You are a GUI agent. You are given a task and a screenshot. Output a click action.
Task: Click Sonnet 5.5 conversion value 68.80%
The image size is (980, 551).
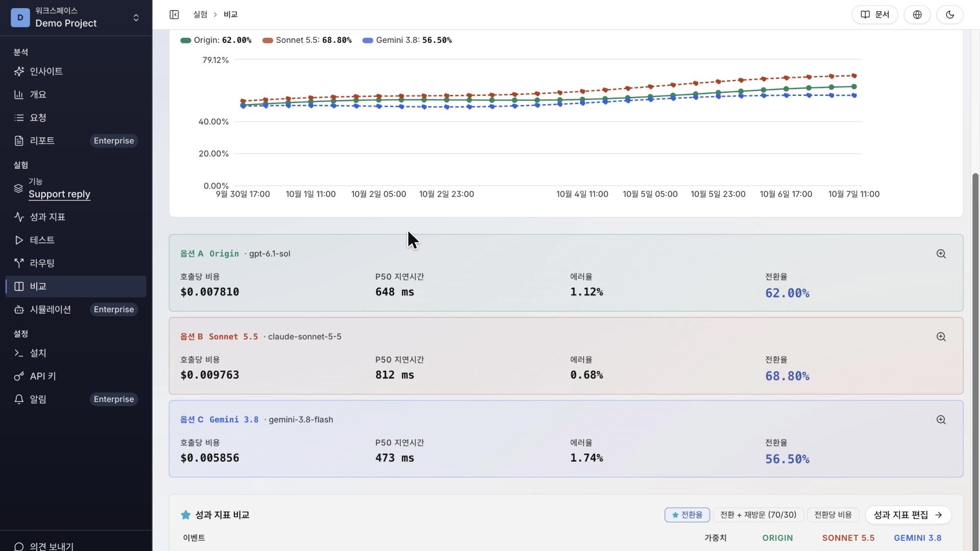coord(787,376)
